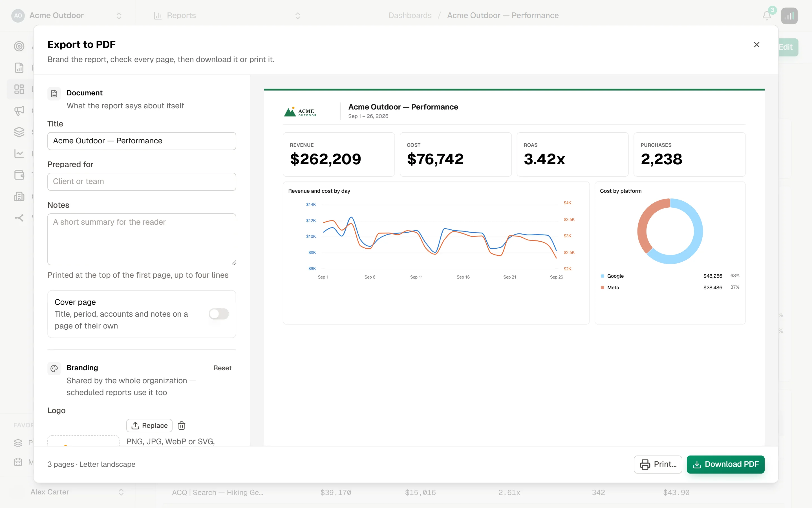Delete the logo with the trash icon
This screenshot has height=508, width=812.
(182, 425)
